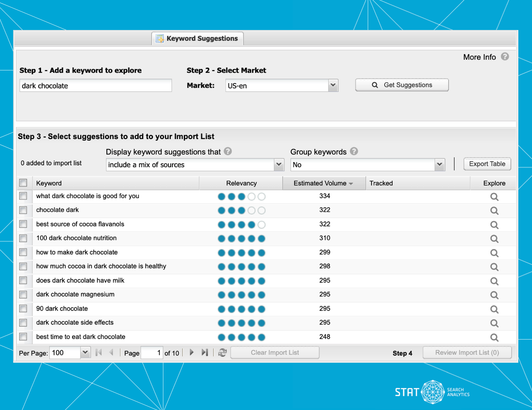The width and height of the screenshot is (532, 410).
Task: Open help icon beside Display keyword suggestions
Action: click(228, 151)
